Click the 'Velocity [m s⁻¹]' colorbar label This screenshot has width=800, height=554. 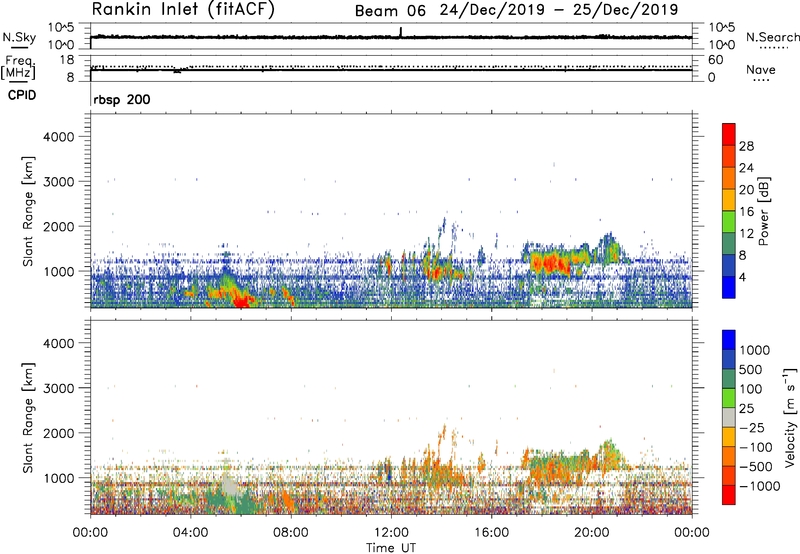pos(790,417)
